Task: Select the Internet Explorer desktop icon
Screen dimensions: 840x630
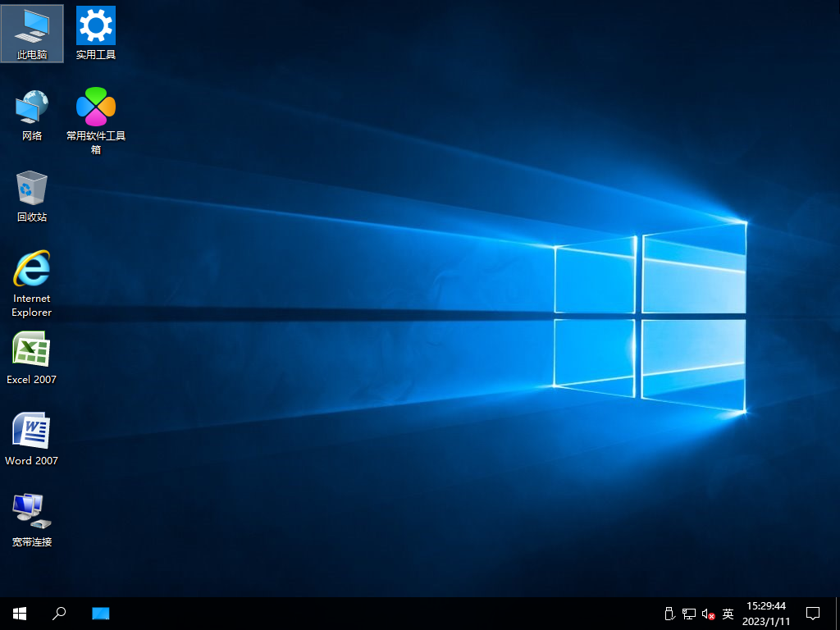Action: click(x=32, y=284)
